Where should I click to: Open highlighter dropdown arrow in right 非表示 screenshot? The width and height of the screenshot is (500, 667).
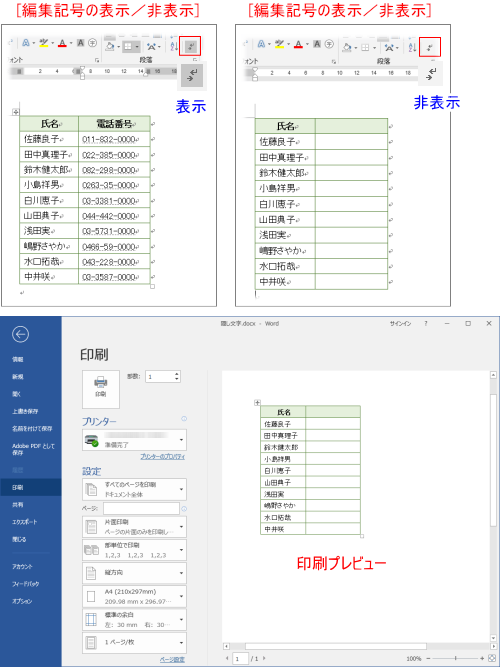pyautogui.click(x=289, y=44)
